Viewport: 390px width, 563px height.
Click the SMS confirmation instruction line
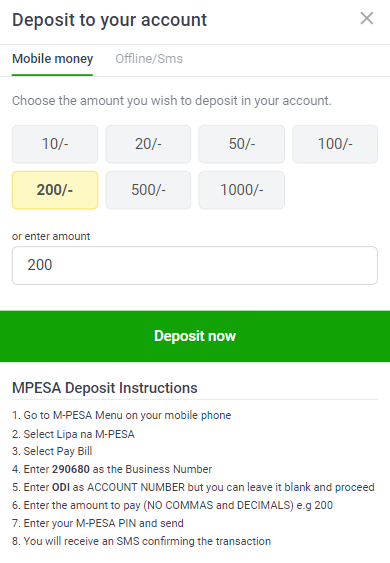coord(141,541)
